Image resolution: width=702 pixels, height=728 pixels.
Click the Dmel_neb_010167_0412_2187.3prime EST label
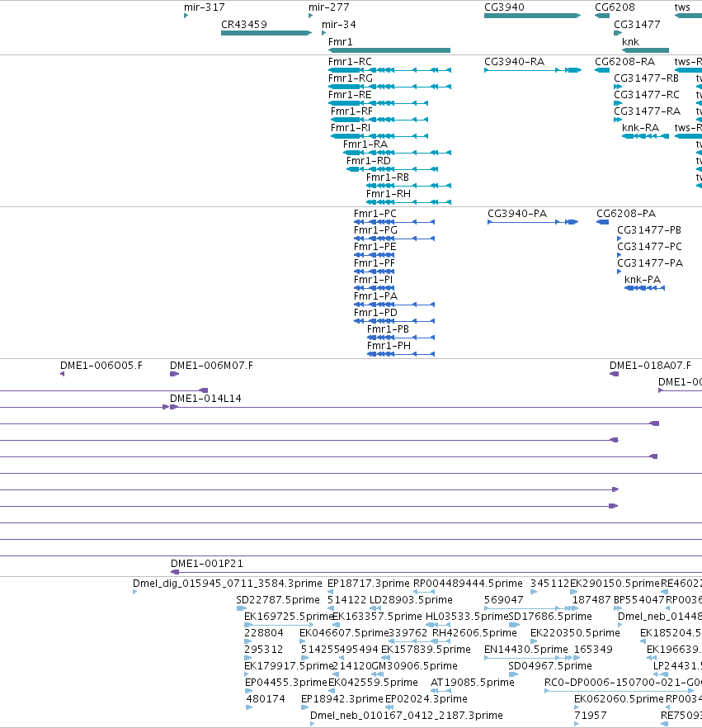coord(407,716)
